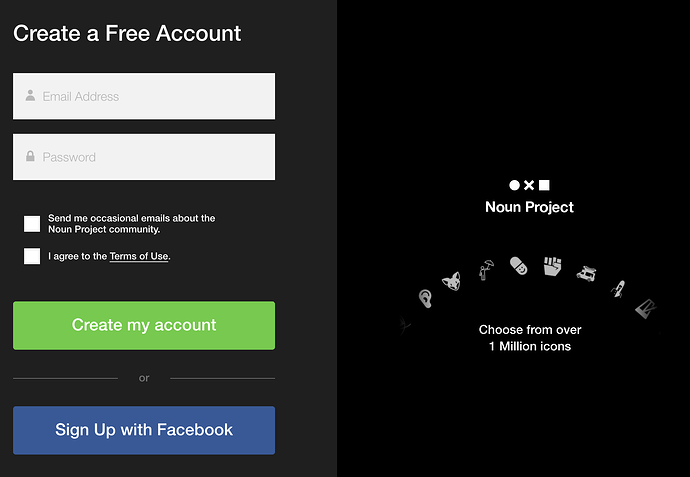Click the smiley pill capsule icon
This screenshot has width=690, height=477.
[x=518, y=265]
